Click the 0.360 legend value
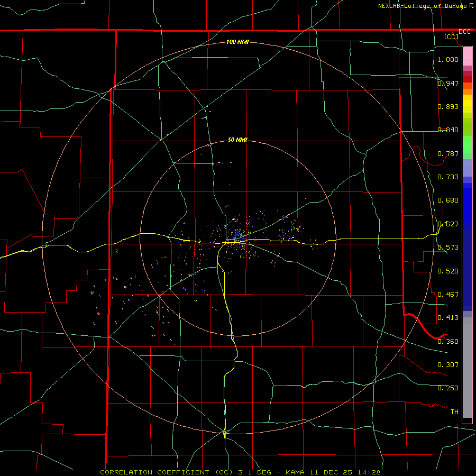Viewport: 476px width, 476px height. 448,342
